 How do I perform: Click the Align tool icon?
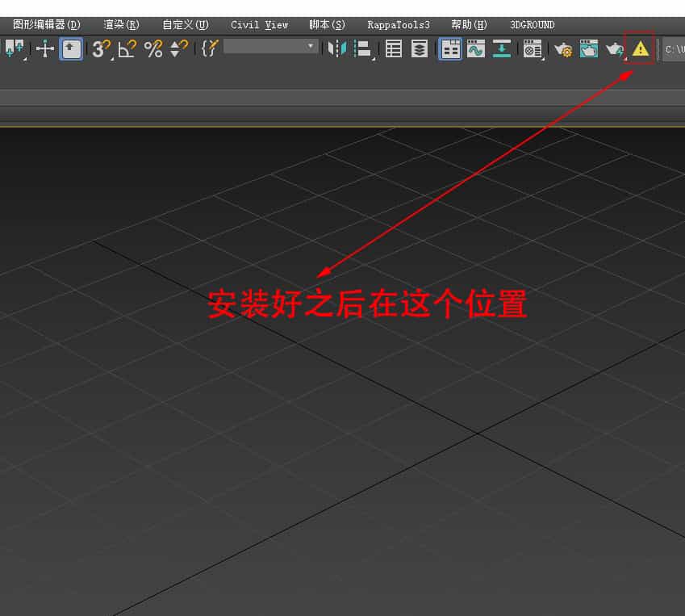362,49
